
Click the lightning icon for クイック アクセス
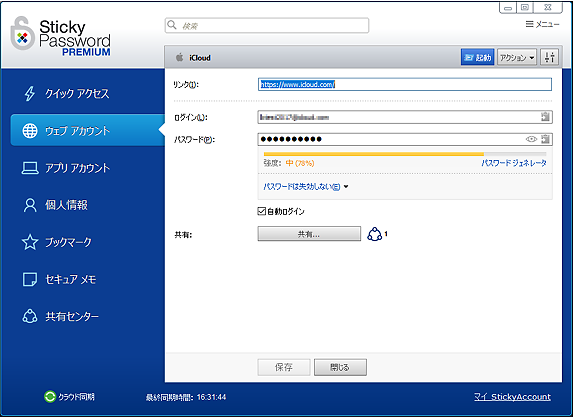[x=30, y=93]
